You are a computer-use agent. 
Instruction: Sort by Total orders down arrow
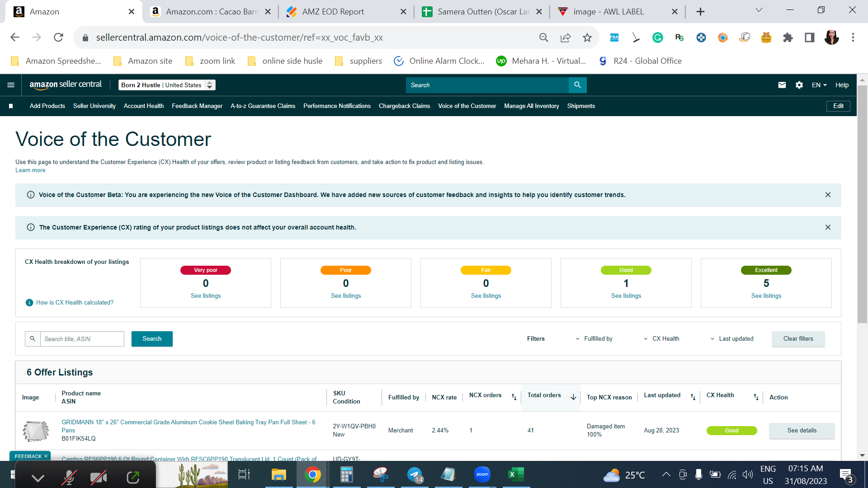coord(573,397)
